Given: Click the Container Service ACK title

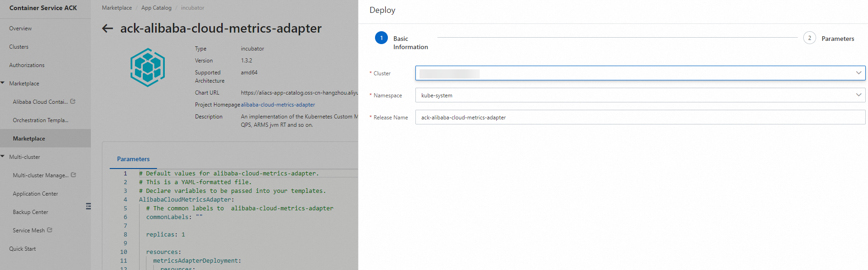Looking at the screenshot, I should click(x=43, y=8).
